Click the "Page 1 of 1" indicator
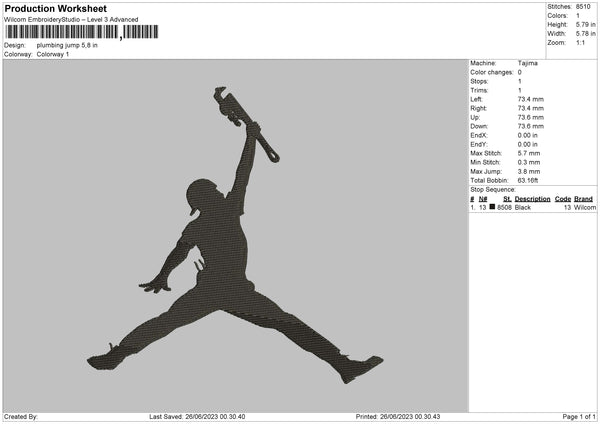The image size is (600, 424). coord(579,417)
